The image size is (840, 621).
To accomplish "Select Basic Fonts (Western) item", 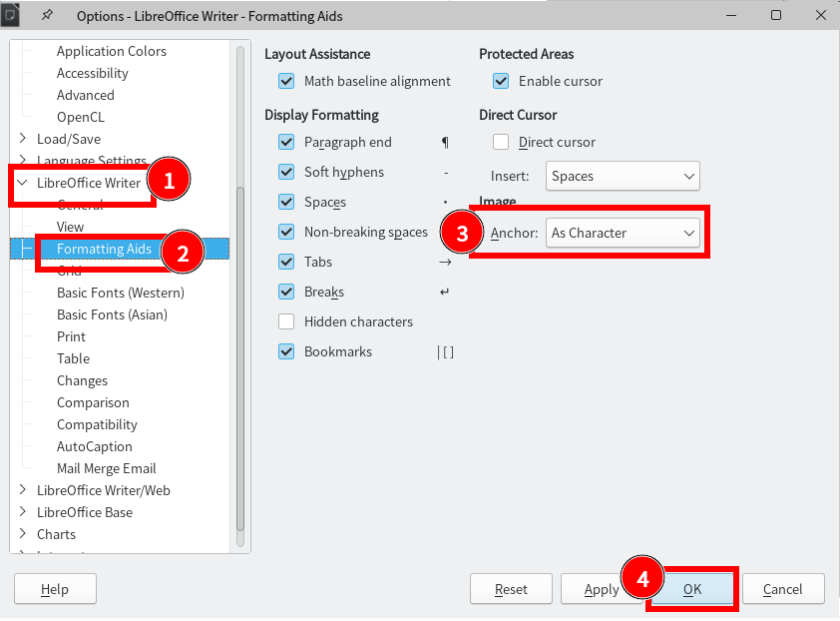I will [121, 294].
